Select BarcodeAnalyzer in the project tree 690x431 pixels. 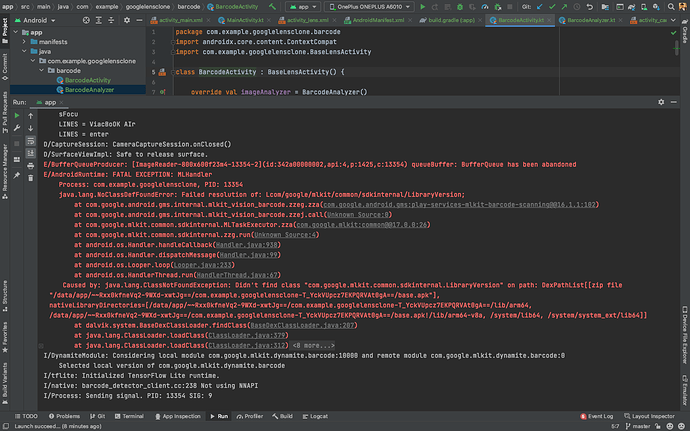click(87, 91)
